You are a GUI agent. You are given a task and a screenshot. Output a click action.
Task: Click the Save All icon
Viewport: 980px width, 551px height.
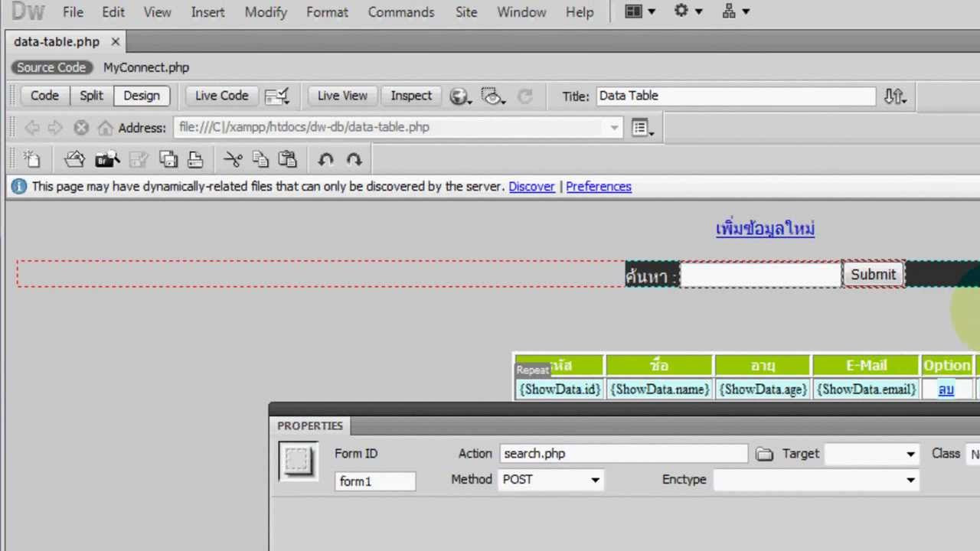coord(168,159)
